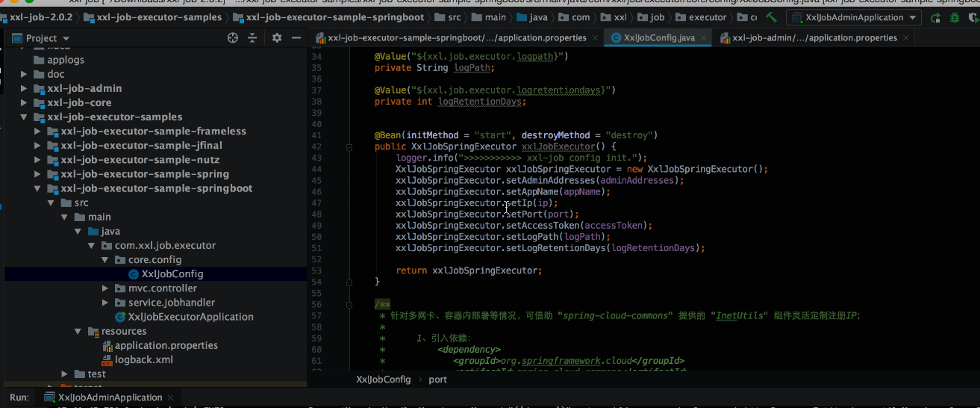This screenshot has height=408, width=980.
Task: Expand the doc folder arrow
Action: pyautogui.click(x=24, y=74)
